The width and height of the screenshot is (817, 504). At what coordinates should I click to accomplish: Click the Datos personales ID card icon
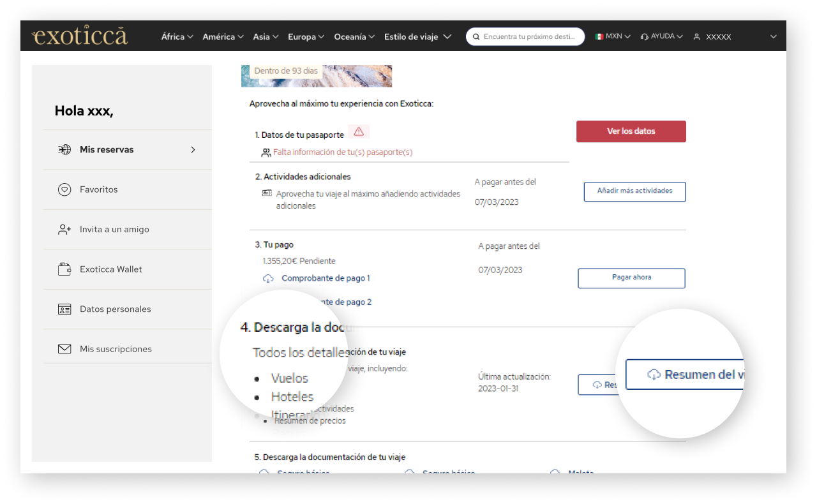[64, 309]
